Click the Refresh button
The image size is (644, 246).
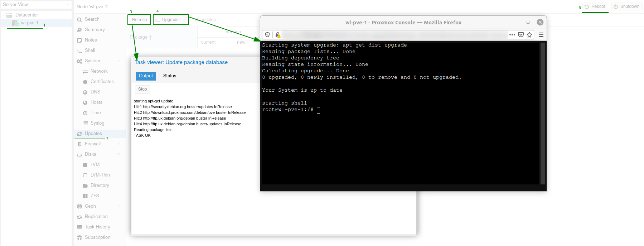click(x=139, y=20)
